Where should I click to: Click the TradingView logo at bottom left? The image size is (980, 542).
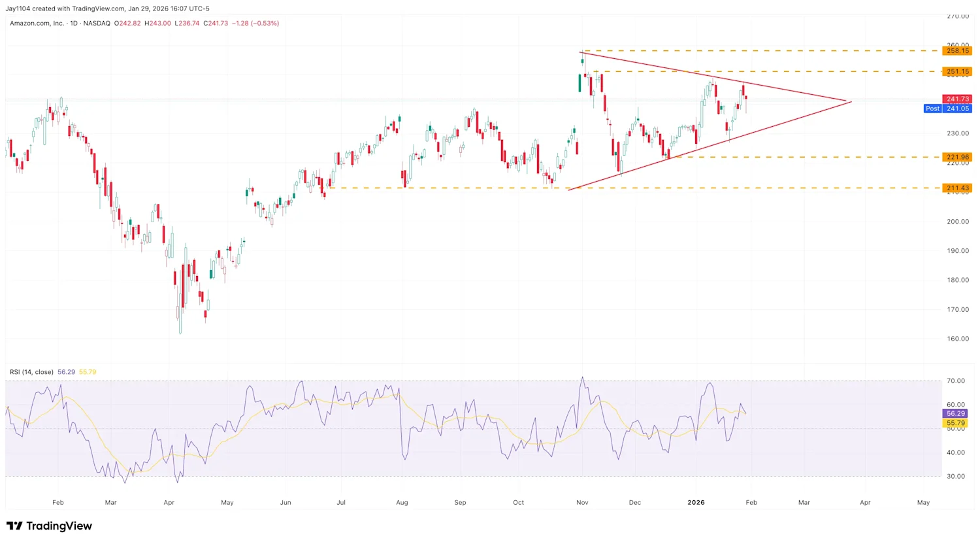(49, 526)
